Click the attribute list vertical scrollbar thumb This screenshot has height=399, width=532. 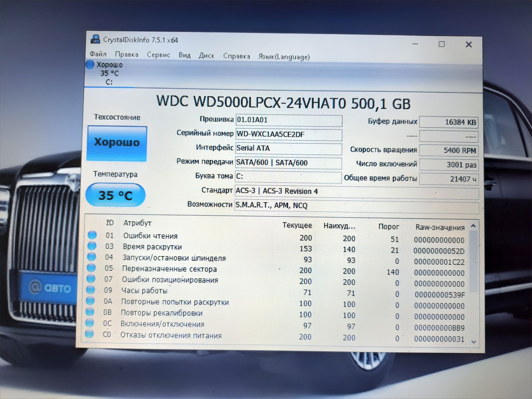[473, 261]
